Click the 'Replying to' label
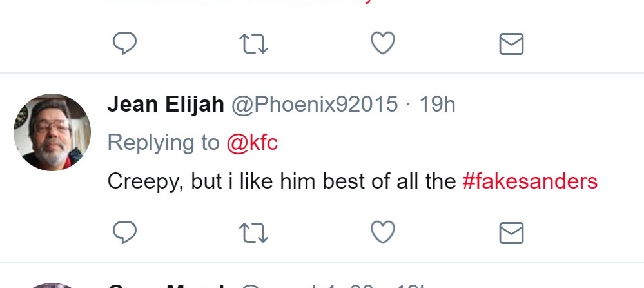 click(164, 143)
